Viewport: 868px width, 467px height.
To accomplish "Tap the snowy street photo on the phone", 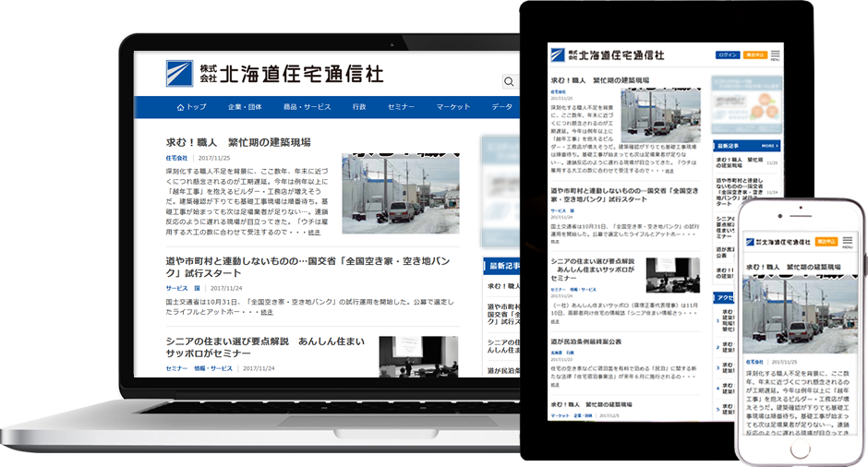I will 801,315.
